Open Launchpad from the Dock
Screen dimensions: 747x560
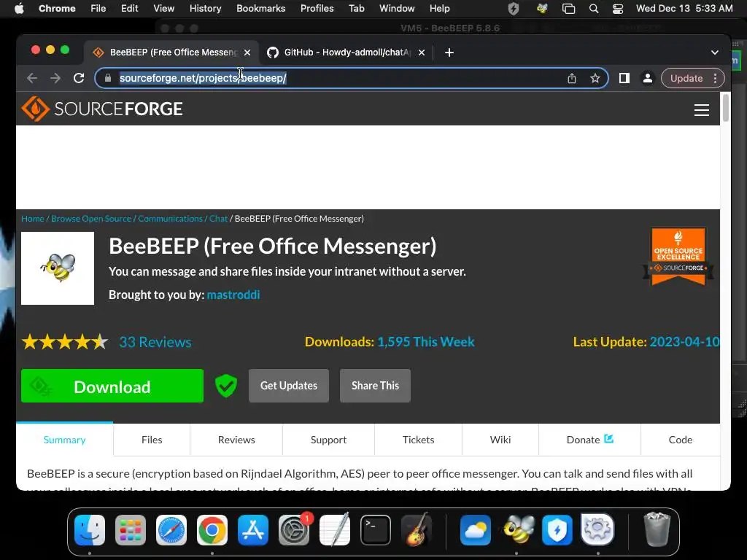(x=131, y=530)
